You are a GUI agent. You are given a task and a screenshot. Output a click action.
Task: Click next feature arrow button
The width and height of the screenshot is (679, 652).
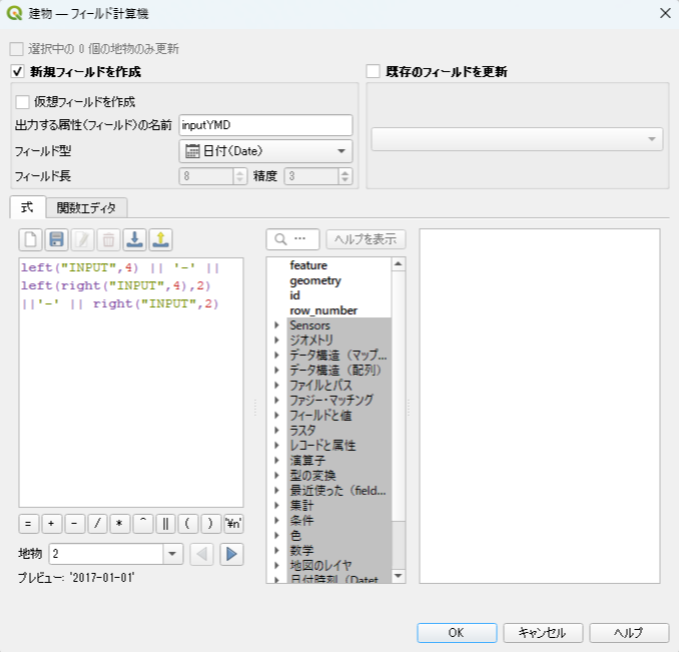click(x=232, y=554)
